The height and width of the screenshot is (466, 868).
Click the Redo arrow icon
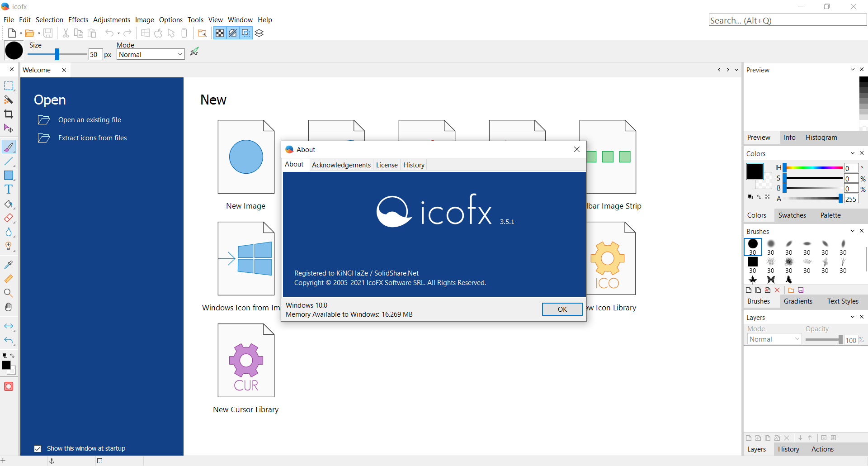[127, 33]
